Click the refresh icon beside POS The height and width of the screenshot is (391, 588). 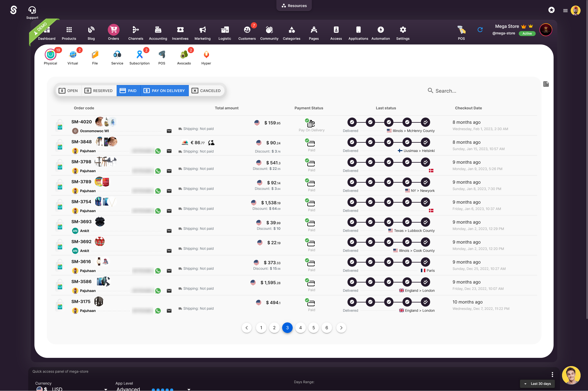click(480, 30)
